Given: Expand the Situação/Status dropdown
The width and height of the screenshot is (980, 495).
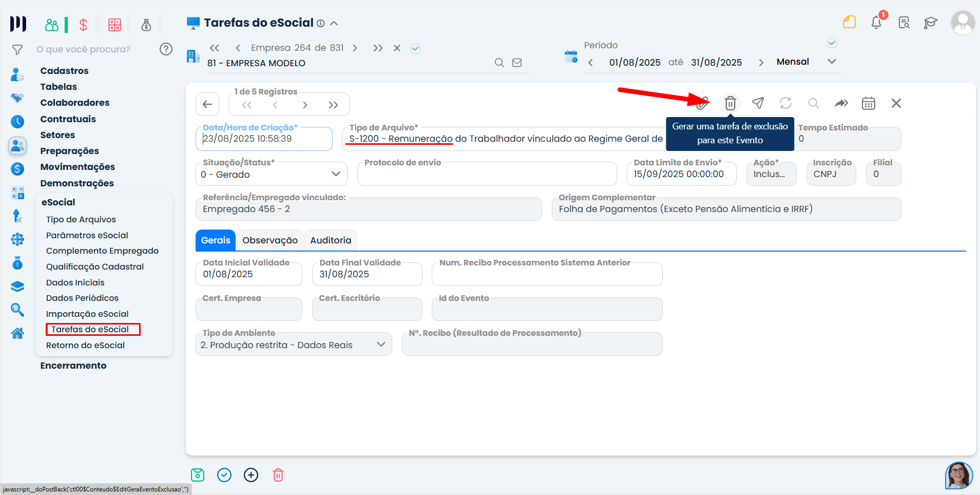Looking at the screenshot, I should point(336,174).
